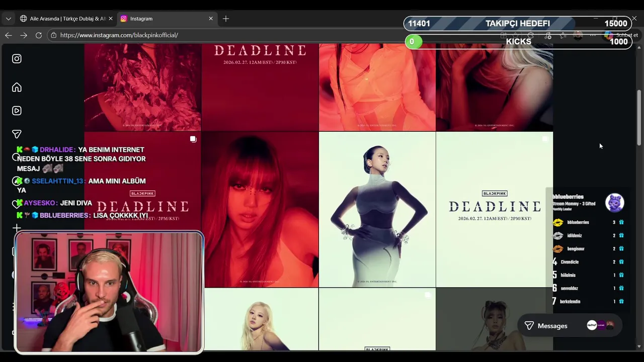Viewport: 644px width, 362px height.
Task: Close the Instagram tab
Action: [211, 19]
